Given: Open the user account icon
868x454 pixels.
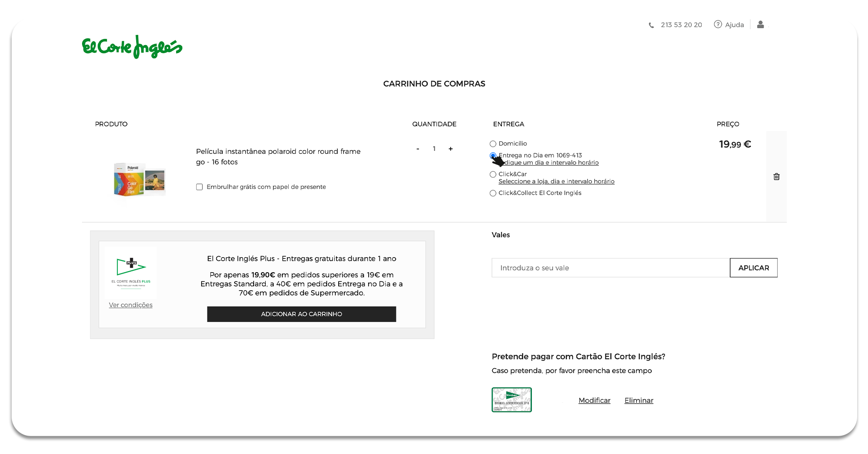Looking at the screenshot, I should coord(760,24).
